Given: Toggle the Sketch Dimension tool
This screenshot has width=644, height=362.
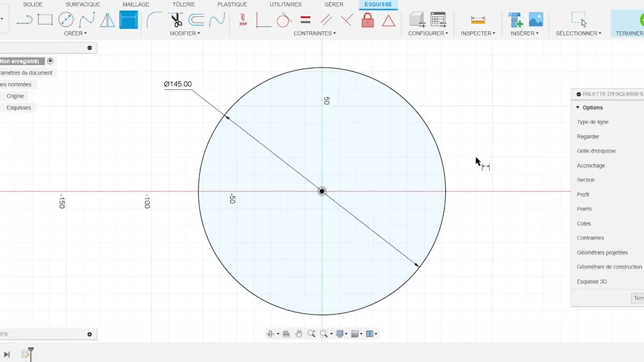Looking at the screenshot, I should point(128,20).
